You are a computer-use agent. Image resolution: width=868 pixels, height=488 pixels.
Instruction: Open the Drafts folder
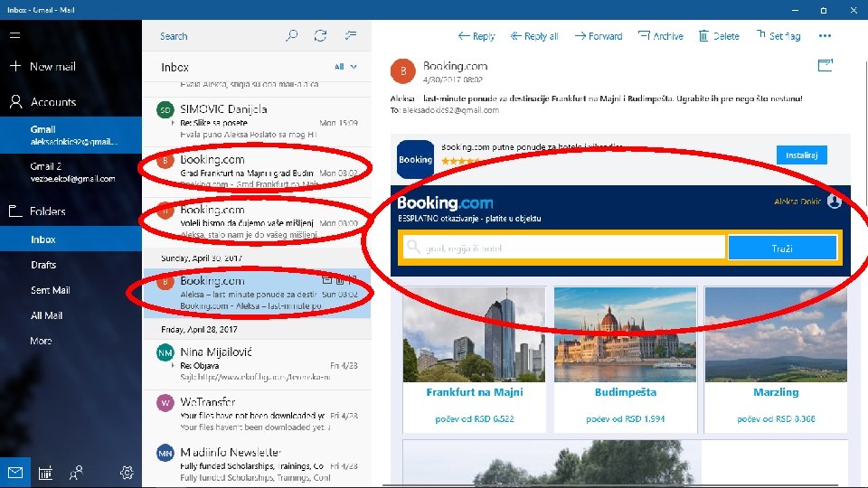(x=43, y=265)
